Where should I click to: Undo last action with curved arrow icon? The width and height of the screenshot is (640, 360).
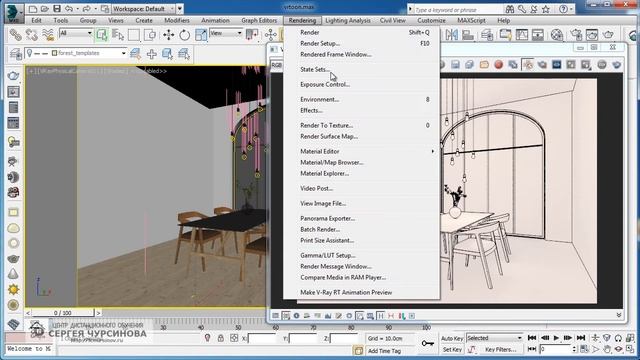click(69, 9)
